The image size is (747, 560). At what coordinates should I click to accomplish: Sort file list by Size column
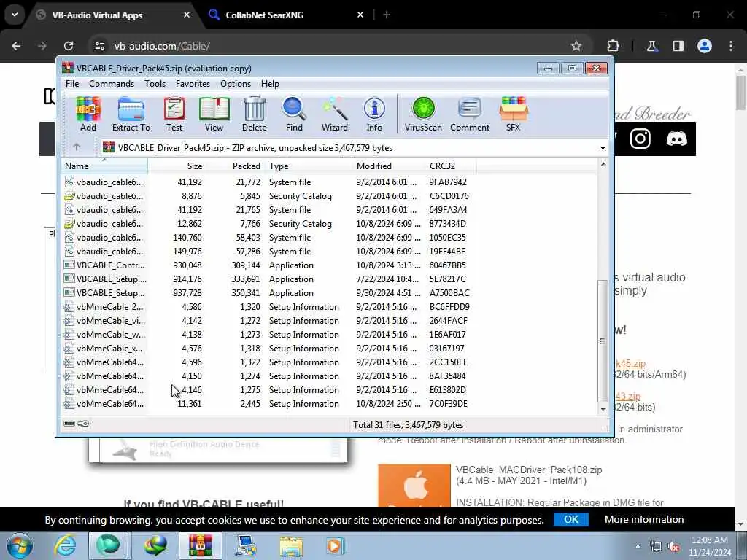click(177, 166)
